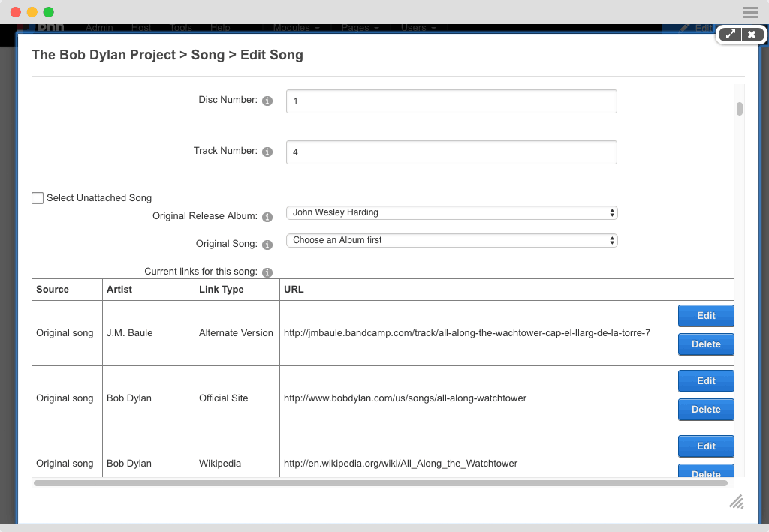Click into the Track Number field
This screenshot has width=769, height=532.
[451, 152]
